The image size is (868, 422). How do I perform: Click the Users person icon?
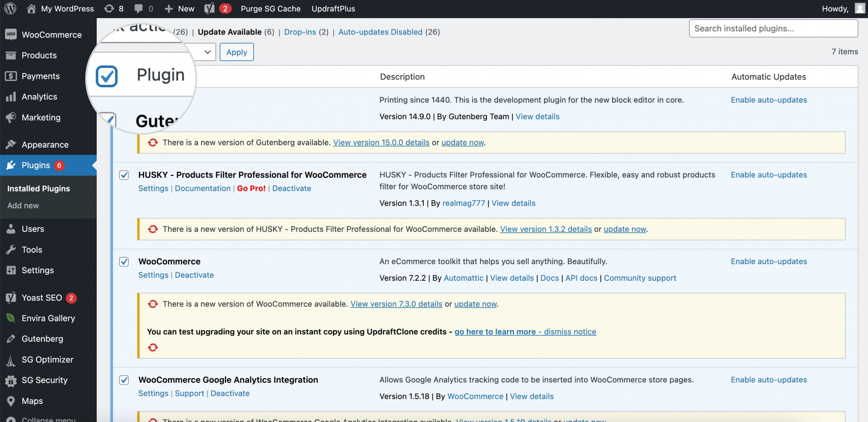[11, 229]
